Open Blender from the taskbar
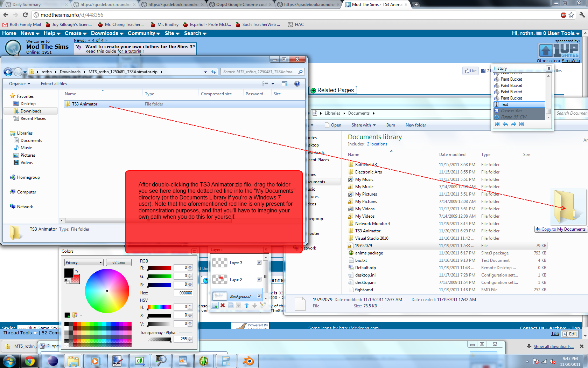The width and height of the screenshot is (588, 368). pos(248,361)
